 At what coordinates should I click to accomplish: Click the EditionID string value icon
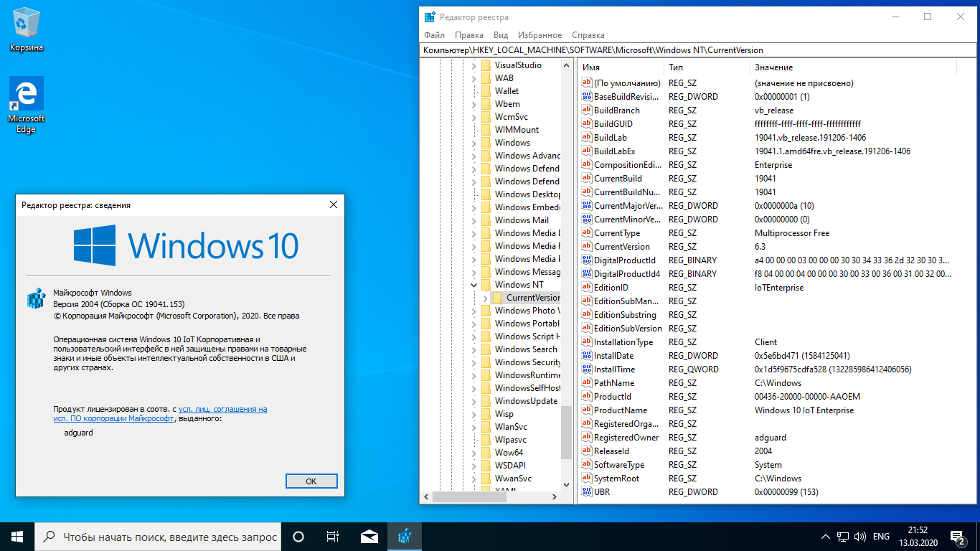tap(587, 288)
